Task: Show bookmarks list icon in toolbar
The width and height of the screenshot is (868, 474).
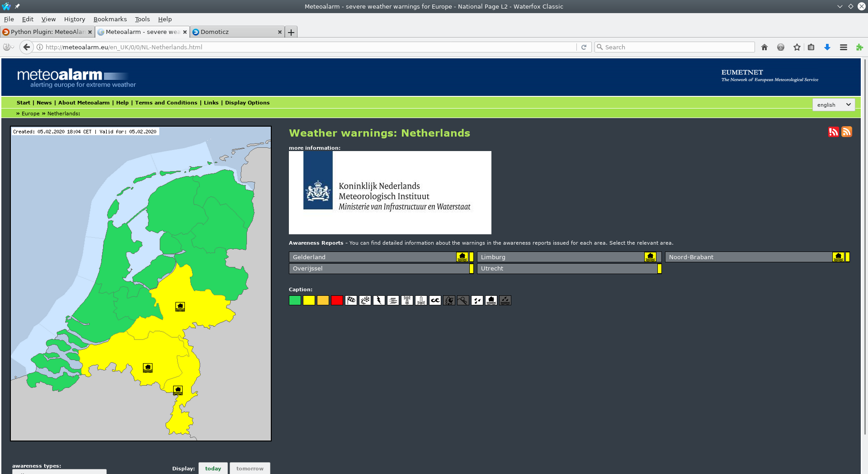Action: pyautogui.click(x=811, y=47)
